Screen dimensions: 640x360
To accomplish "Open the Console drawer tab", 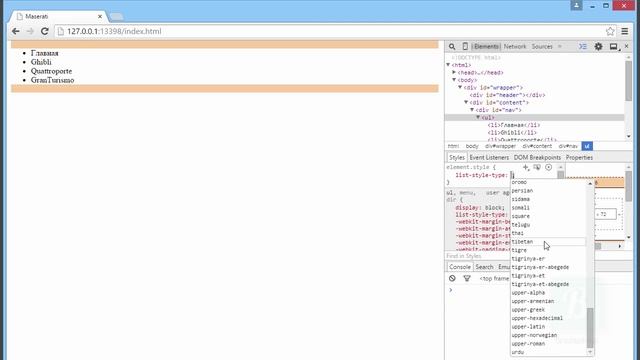I will [x=460, y=267].
